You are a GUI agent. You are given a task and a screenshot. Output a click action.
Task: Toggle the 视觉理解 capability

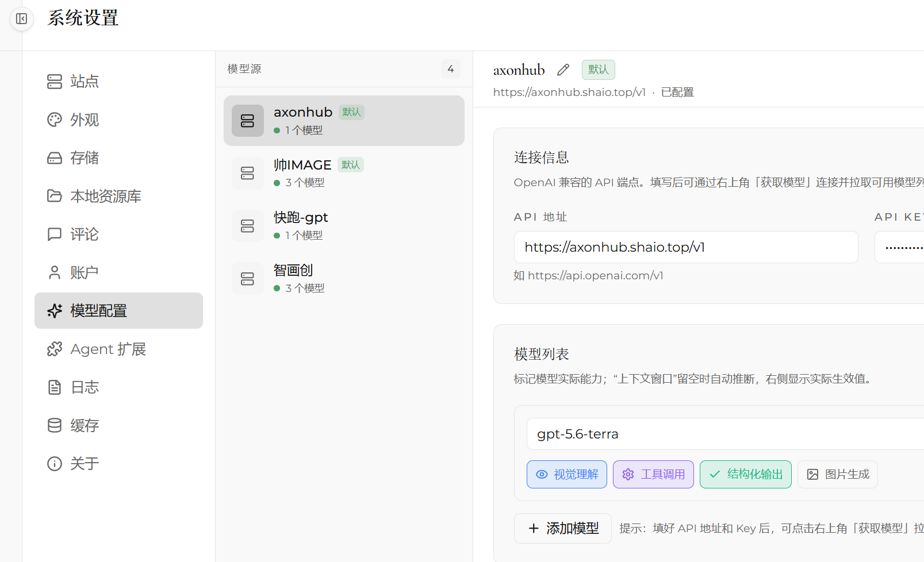(567, 474)
